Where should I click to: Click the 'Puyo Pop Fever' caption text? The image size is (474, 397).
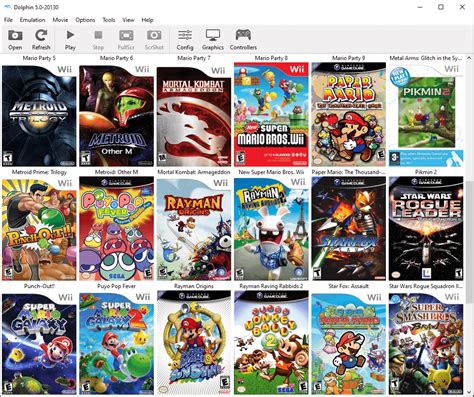tap(116, 286)
